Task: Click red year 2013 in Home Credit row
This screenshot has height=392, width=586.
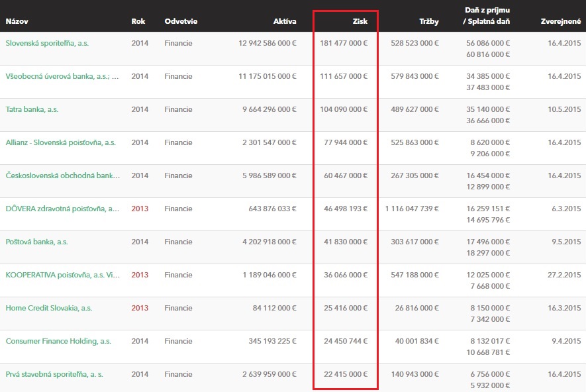Action: pyautogui.click(x=140, y=309)
